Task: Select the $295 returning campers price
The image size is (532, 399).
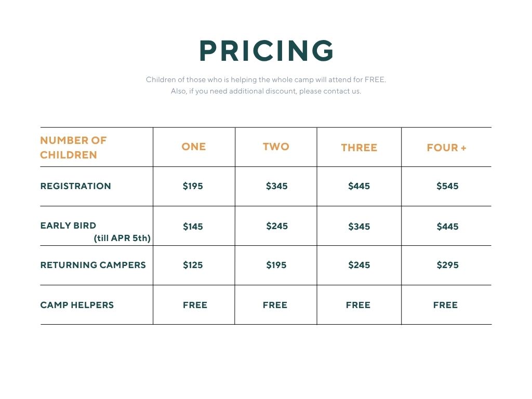Action: coord(447,265)
